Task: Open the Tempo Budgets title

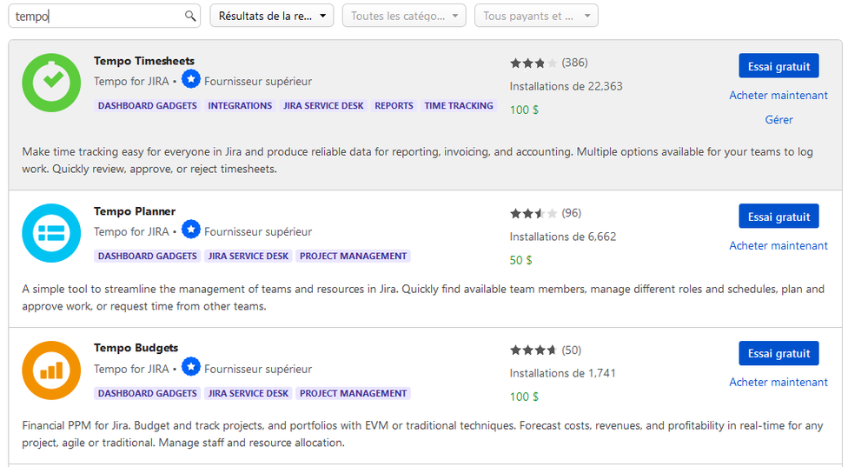Action: pyautogui.click(x=136, y=348)
